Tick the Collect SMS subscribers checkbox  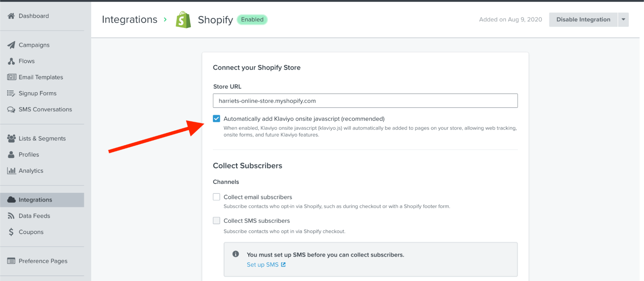point(216,220)
